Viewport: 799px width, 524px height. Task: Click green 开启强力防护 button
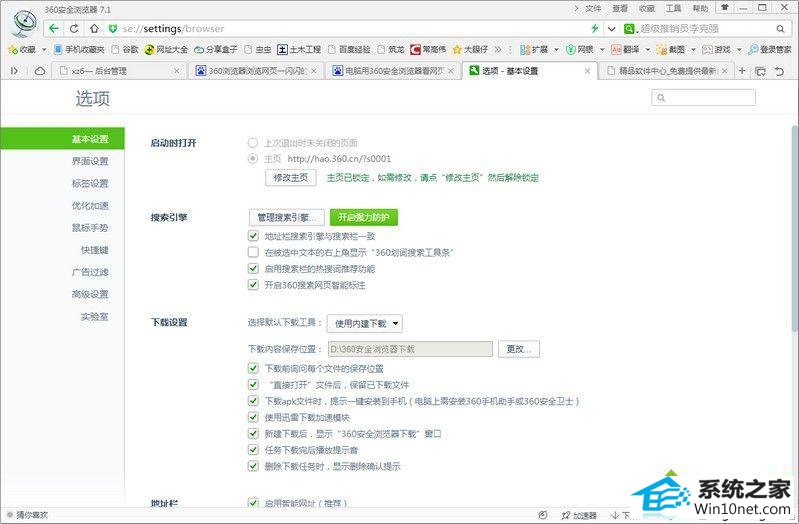(363, 218)
